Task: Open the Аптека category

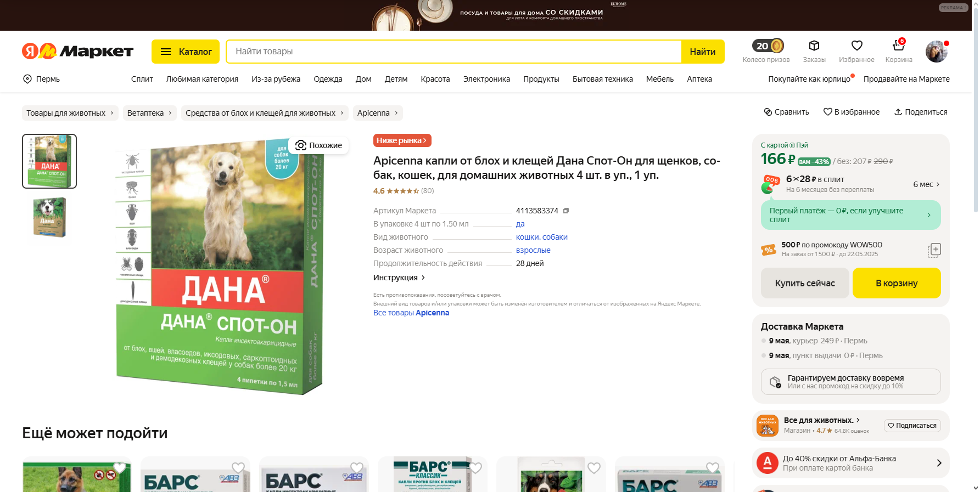Action: tap(699, 79)
